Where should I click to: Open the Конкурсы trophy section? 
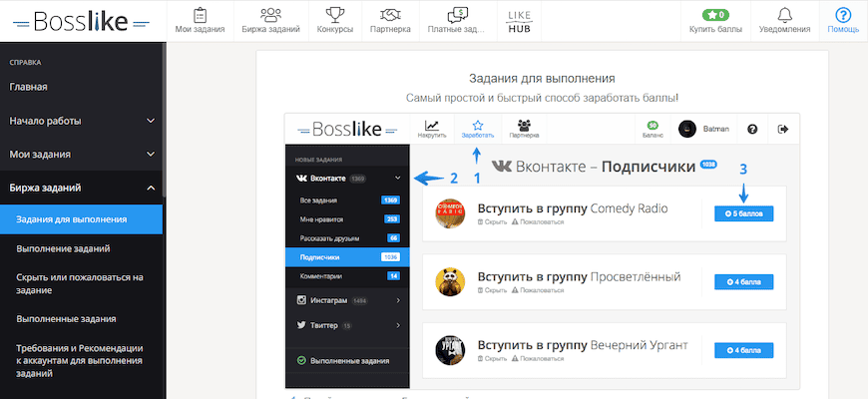tap(335, 21)
